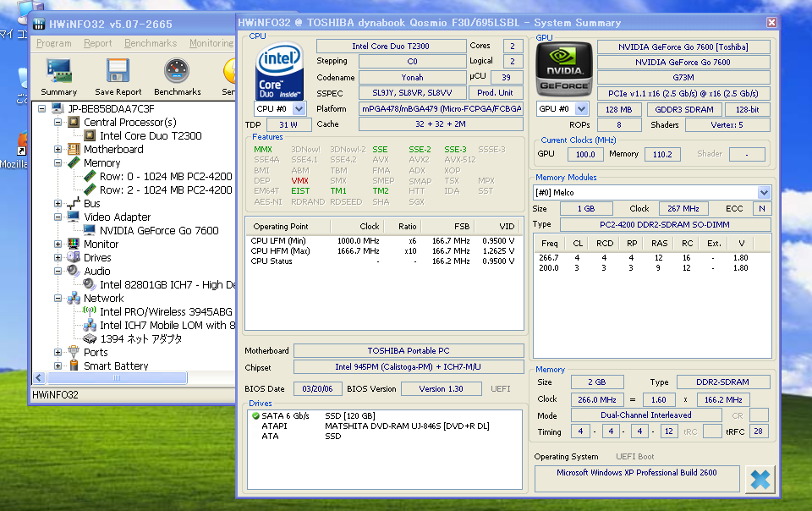Click the tree horizontal scrollbar thumb
This screenshot has width=812, height=511.
point(117,378)
